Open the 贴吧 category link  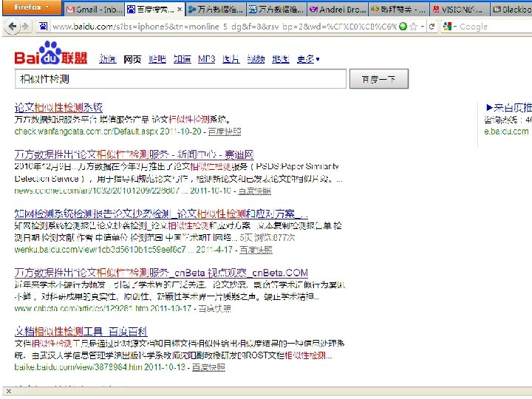[157, 59]
